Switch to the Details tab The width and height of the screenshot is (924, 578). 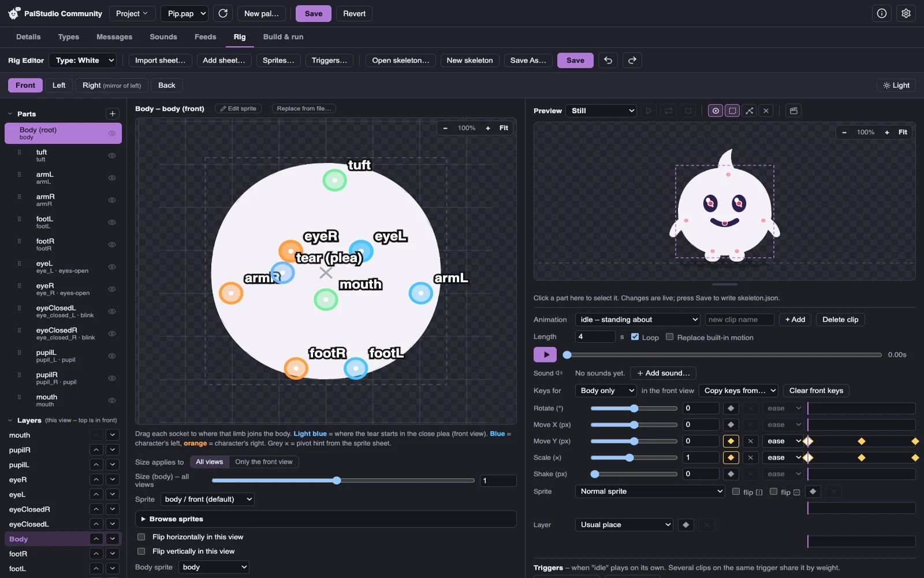tap(28, 36)
